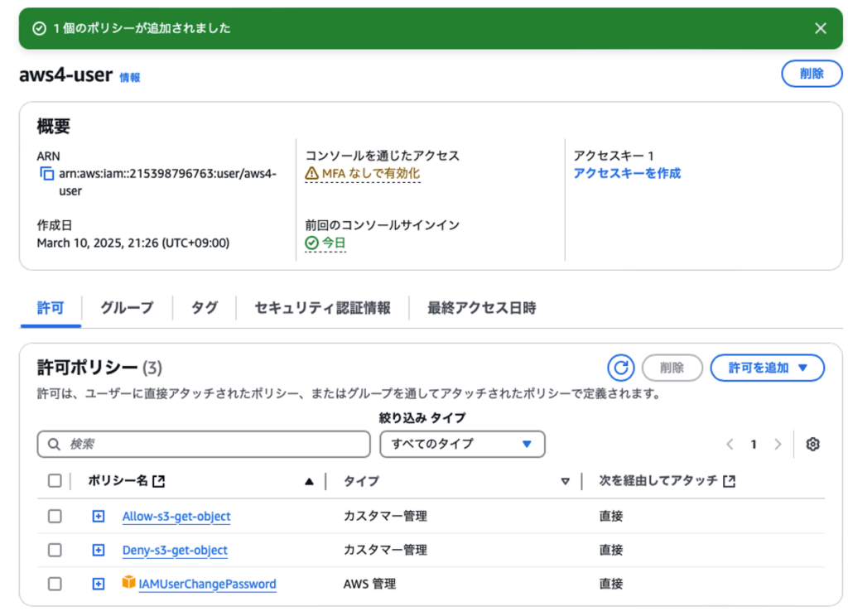Switch to the セキュリティ認証情報 tab

[322, 308]
